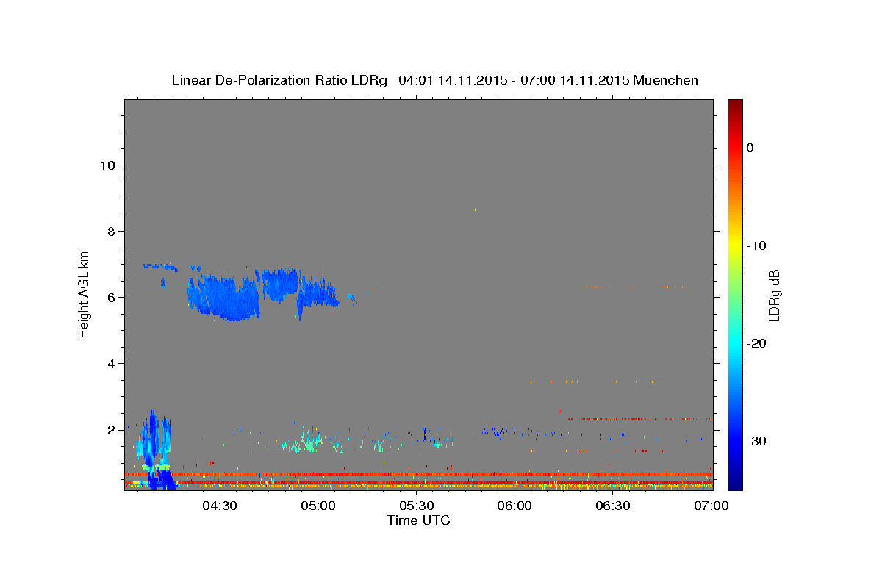Click the height tick label 4
882x588 pixels.
111,364
